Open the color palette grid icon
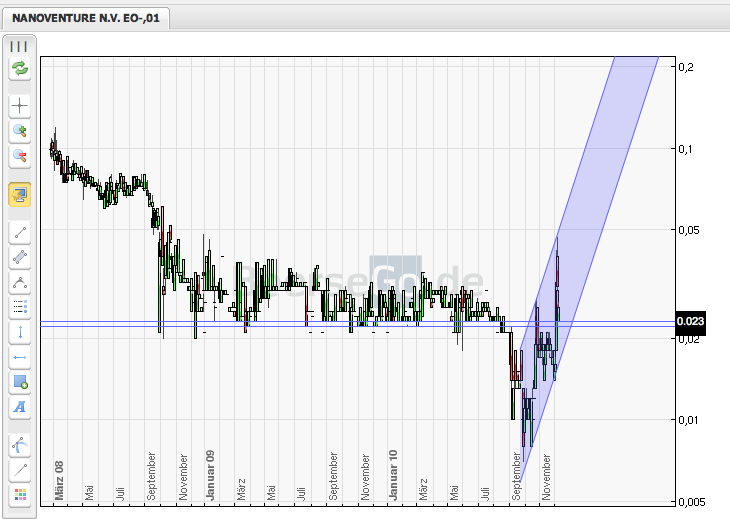This screenshot has width=730, height=519. point(20,495)
